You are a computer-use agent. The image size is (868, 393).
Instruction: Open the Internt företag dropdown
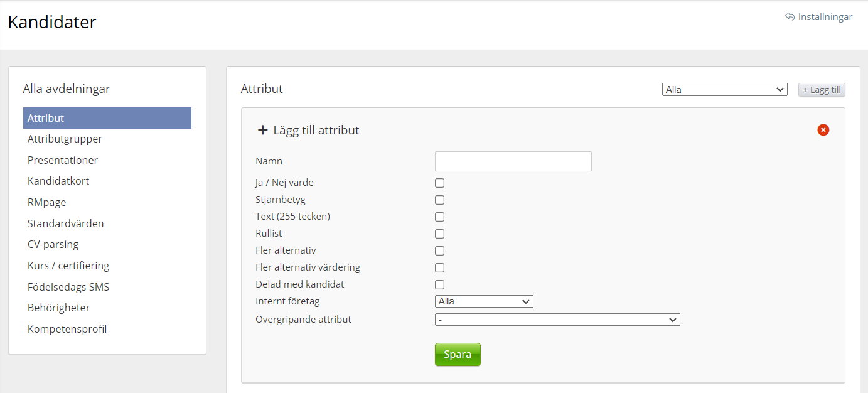(x=484, y=301)
